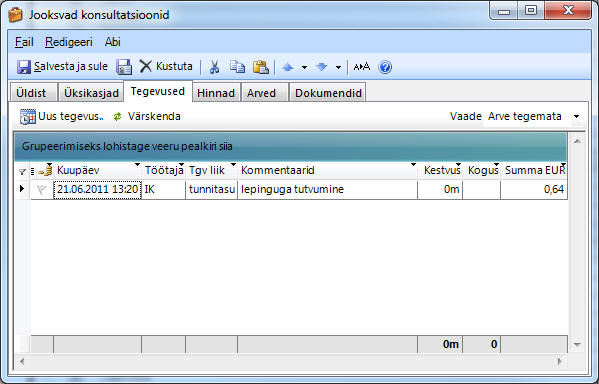
Task: Click the copy icon in toolbar
Action: pos(237,67)
